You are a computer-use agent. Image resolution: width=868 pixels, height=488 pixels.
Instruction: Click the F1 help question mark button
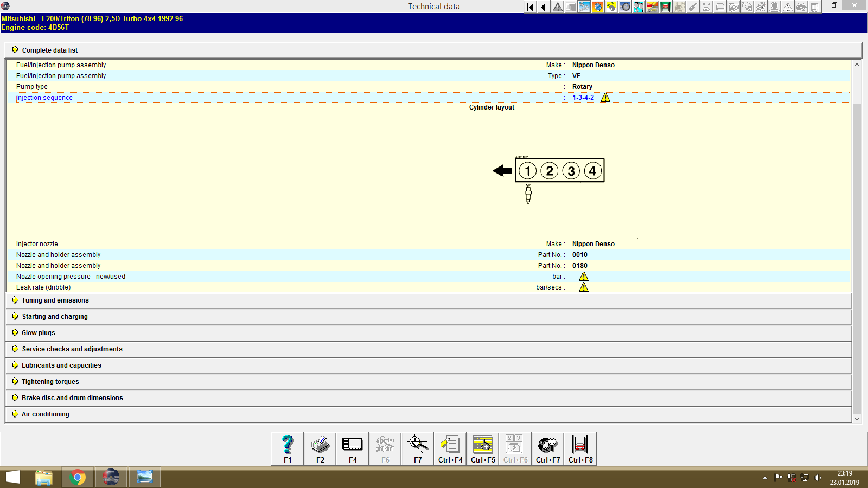[x=288, y=448]
